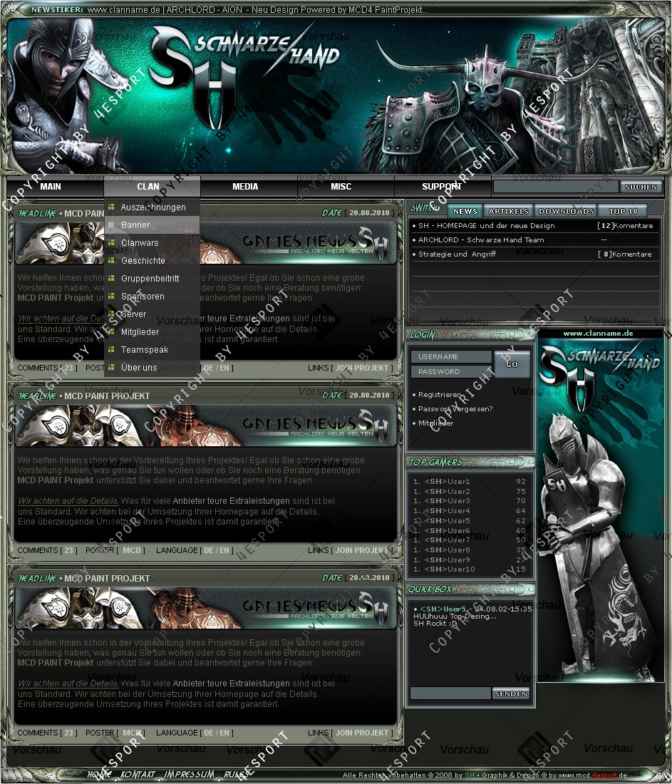Click the green square icon beside Auszeichnungen

[x=111, y=207]
